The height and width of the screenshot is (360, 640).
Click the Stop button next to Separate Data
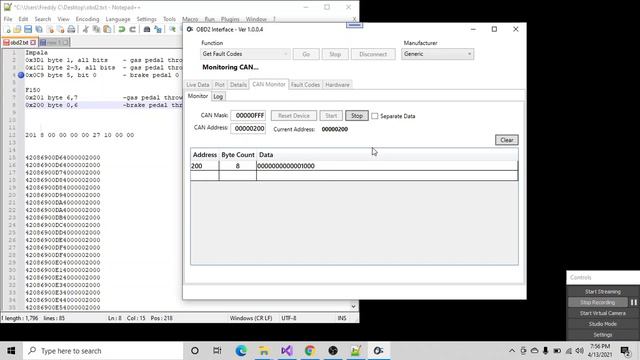tap(357, 116)
